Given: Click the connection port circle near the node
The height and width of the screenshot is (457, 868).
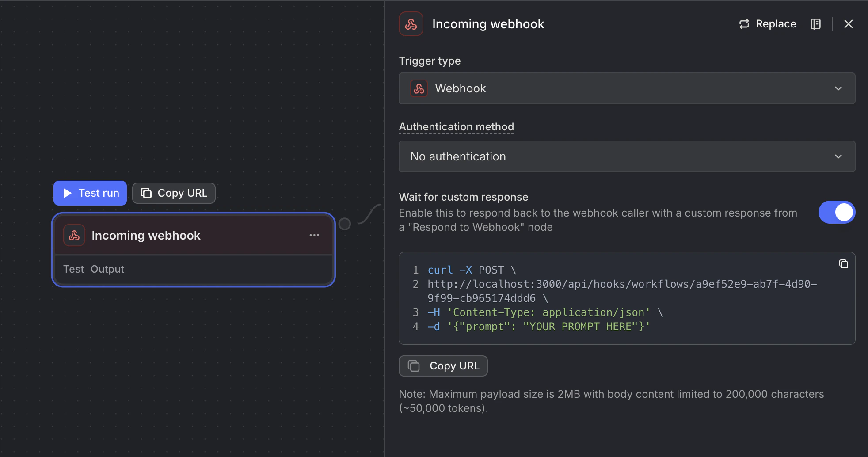Looking at the screenshot, I should 344,223.
